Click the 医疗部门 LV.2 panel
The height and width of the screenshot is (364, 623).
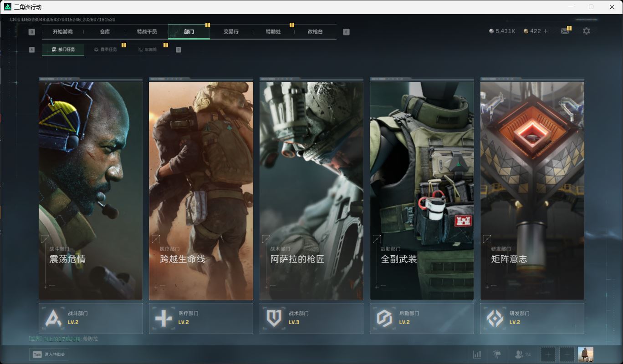coord(201,318)
